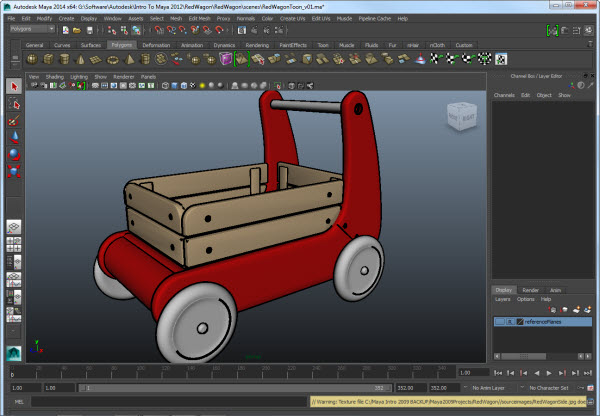Create a polygon torus from shelf
The width and height of the screenshot is (600, 416).
(x=112, y=59)
